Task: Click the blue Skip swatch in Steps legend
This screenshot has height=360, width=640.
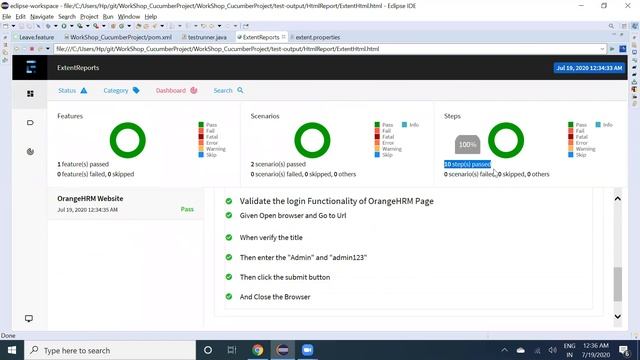Action: coord(570,155)
